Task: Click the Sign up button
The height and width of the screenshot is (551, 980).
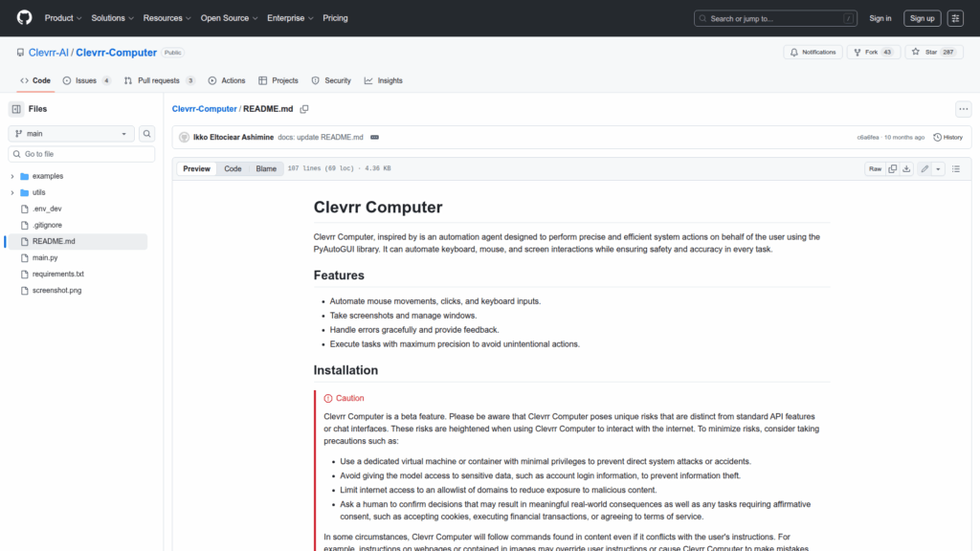Action: [922, 18]
